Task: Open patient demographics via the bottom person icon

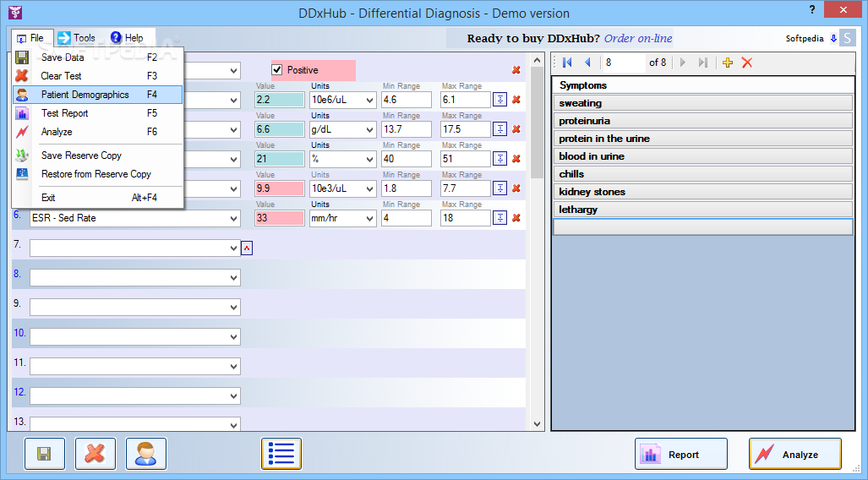Action: pos(146,454)
